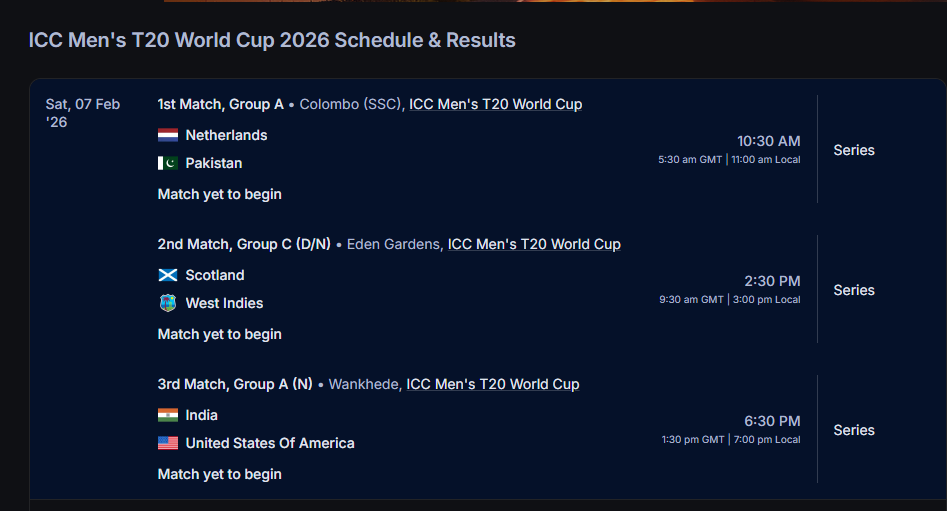
Task: Click the West Indies crest icon
Action: click(167, 303)
